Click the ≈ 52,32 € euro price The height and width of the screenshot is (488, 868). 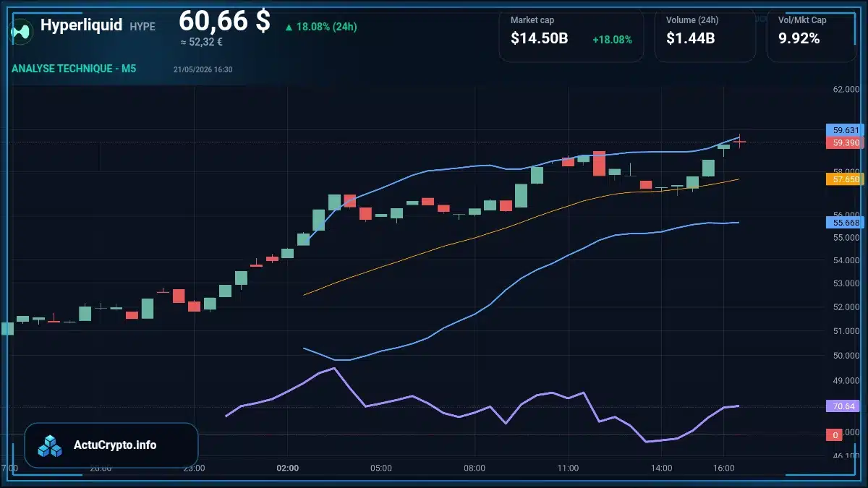[x=202, y=42]
